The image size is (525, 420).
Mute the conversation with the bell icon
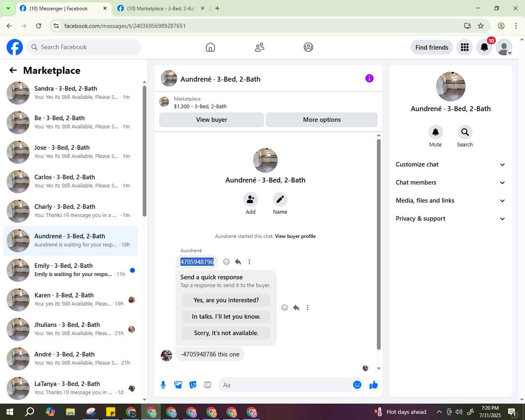pyautogui.click(x=436, y=132)
